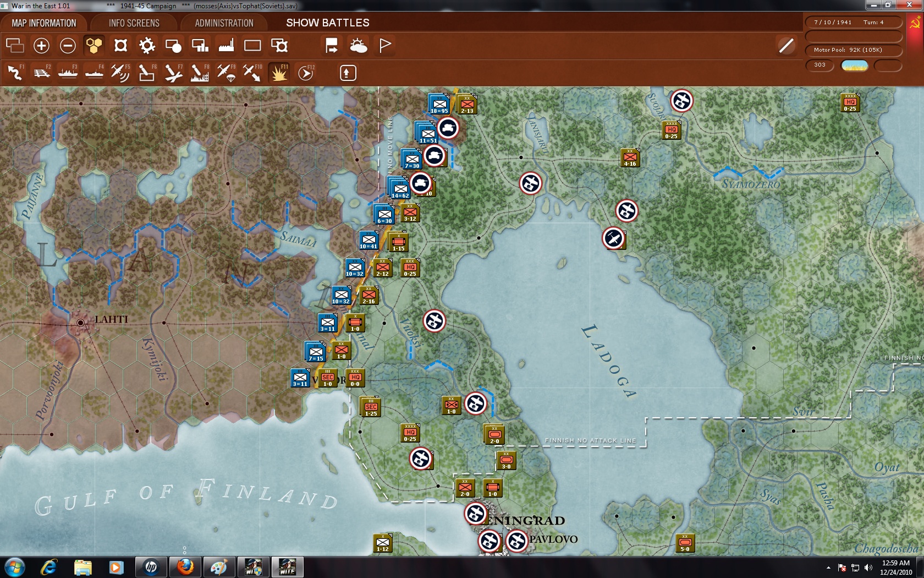Select the Soviet SEC 1-25 unit
This screenshot has height=578, width=924.
click(371, 408)
